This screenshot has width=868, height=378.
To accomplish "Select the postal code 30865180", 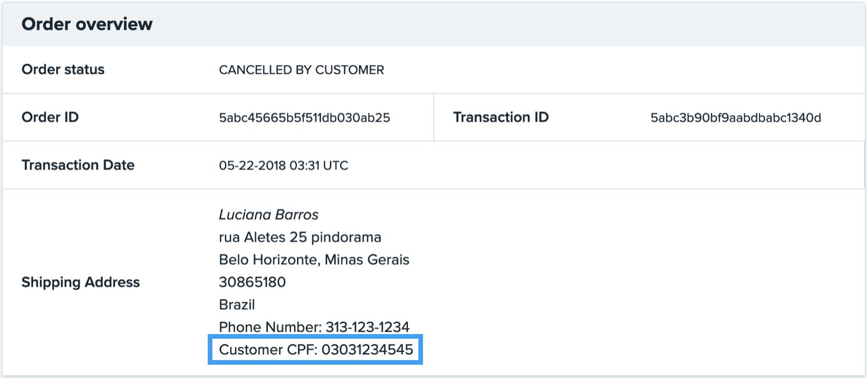I will point(252,283).
